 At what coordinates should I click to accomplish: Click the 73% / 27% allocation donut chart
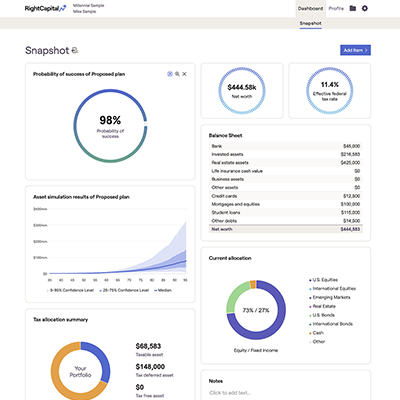click(256, 310)
